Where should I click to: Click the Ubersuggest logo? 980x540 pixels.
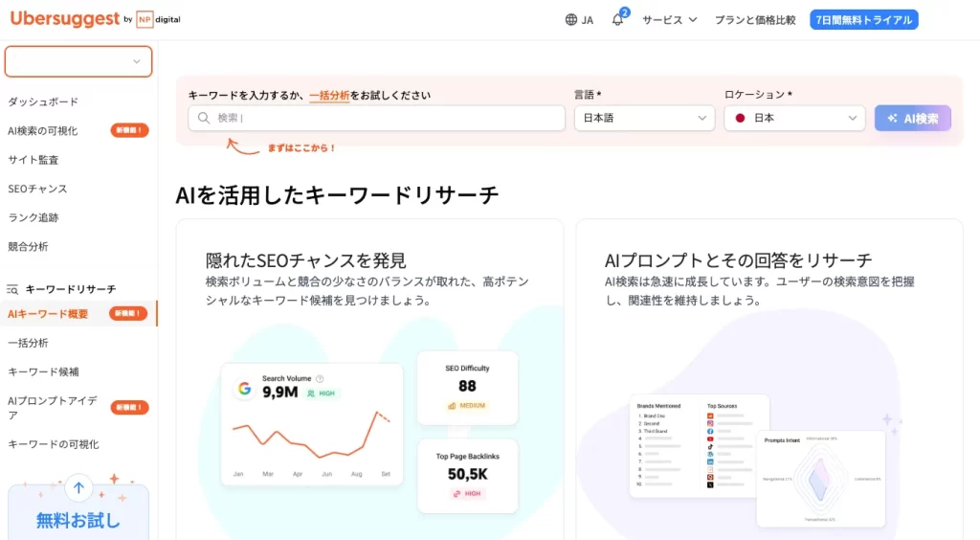point(65,19)
